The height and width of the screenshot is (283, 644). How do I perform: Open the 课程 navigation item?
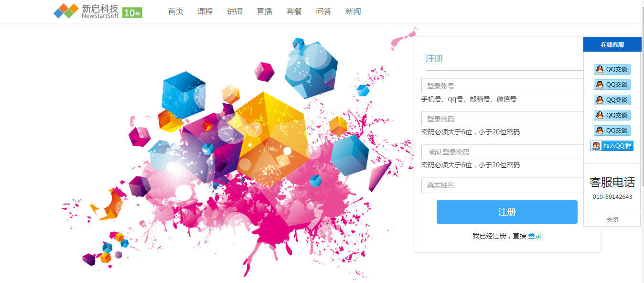click(x=205, y=11)
